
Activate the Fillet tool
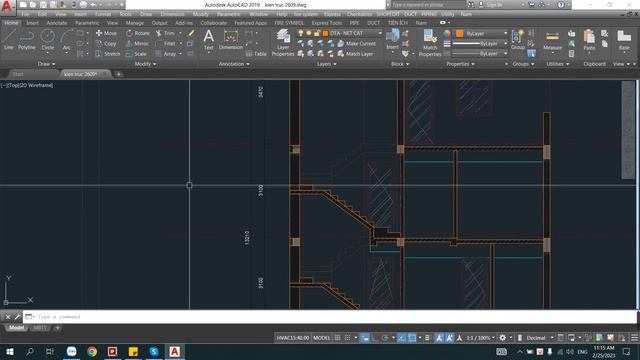(x=166, y=43)
